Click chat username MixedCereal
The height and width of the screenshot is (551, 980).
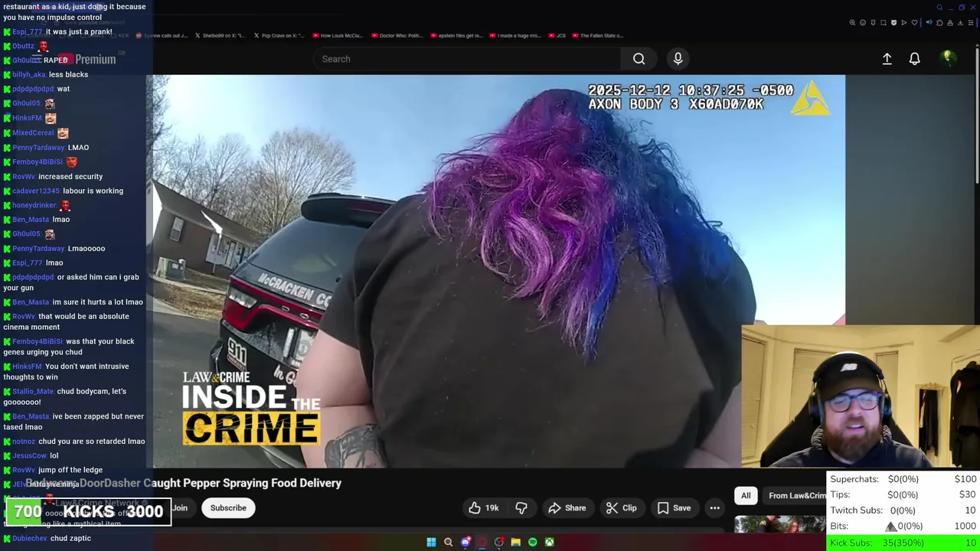pyautogui.click(x=33, y=133)
